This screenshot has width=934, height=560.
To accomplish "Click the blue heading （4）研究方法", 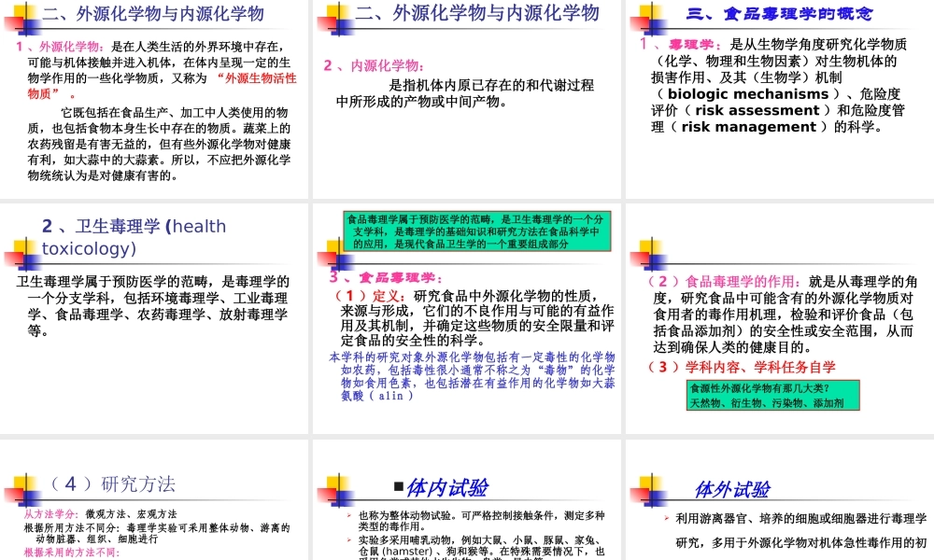I will point(110,483).
